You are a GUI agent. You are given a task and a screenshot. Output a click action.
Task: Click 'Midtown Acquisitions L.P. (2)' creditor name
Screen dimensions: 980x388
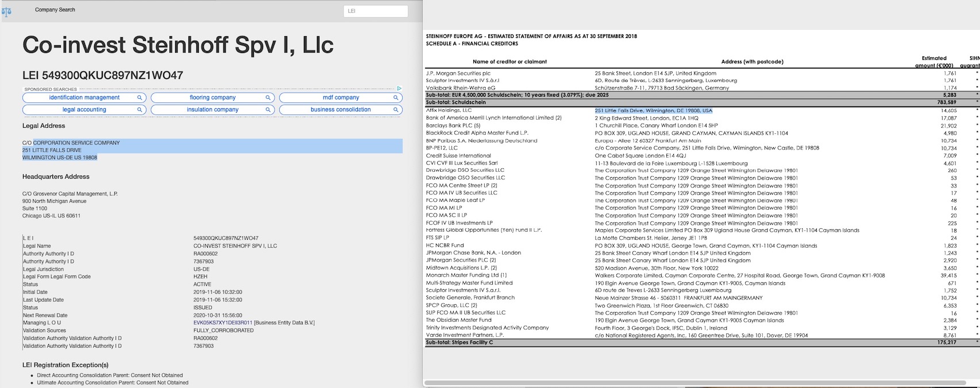pos(461,268)
